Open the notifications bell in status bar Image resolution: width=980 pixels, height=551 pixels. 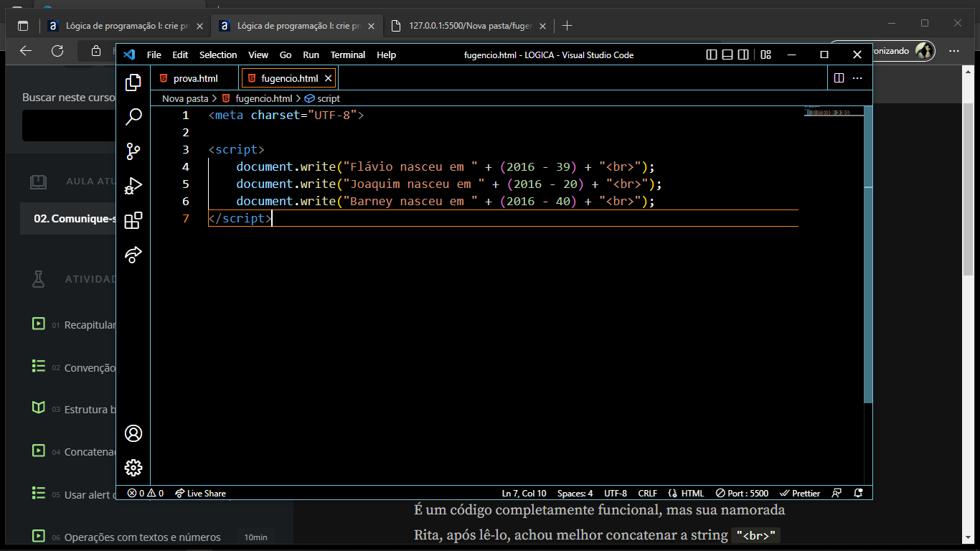pos(859,493)
